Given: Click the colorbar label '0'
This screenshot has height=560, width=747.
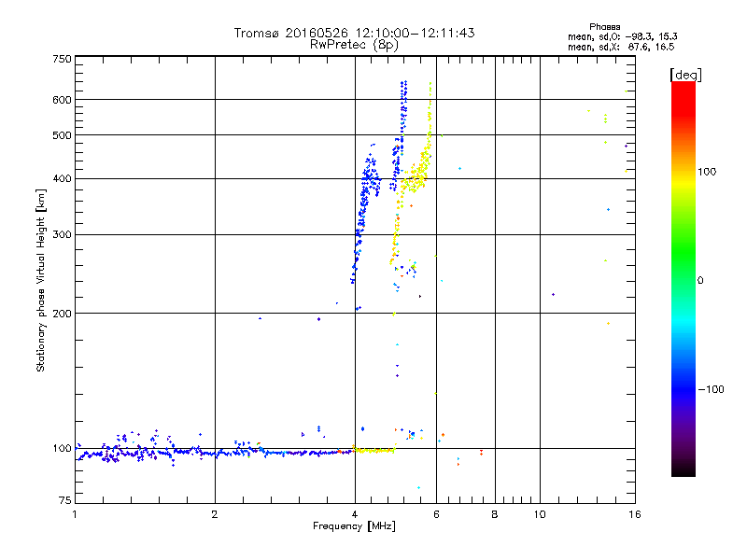Looking at the screenshot, I should point(699,281).
